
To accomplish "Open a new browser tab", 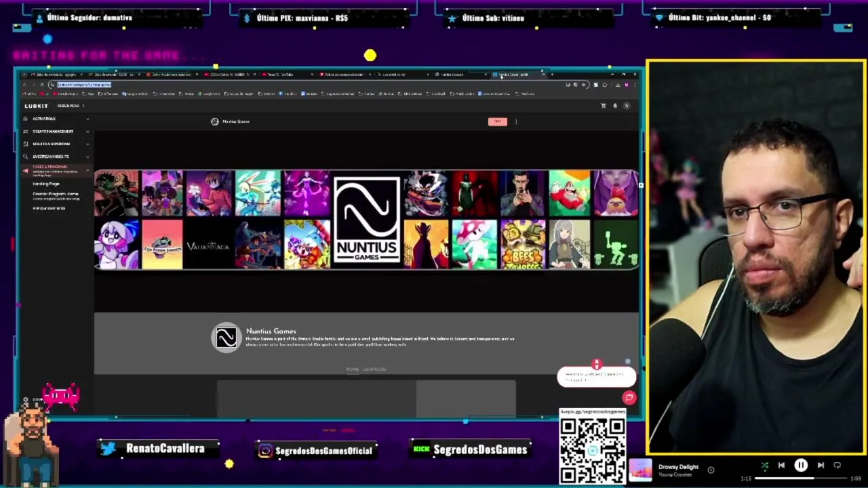I will coord(552,74).
